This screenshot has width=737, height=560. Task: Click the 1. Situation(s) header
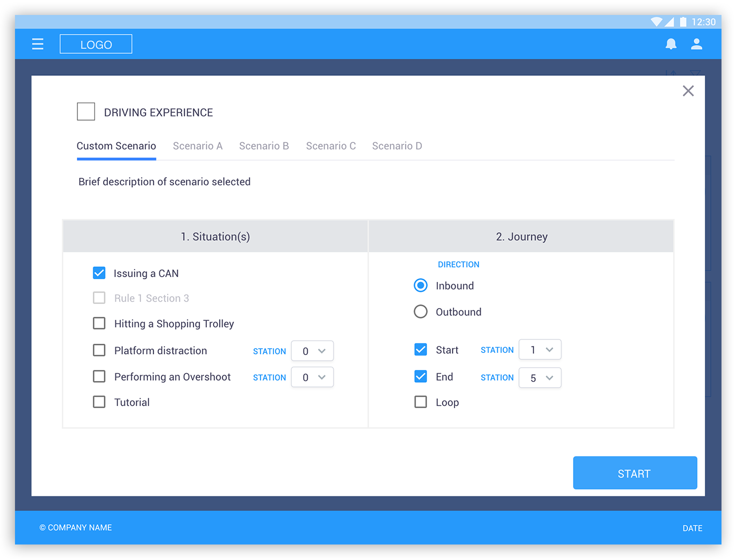[215, 236]
